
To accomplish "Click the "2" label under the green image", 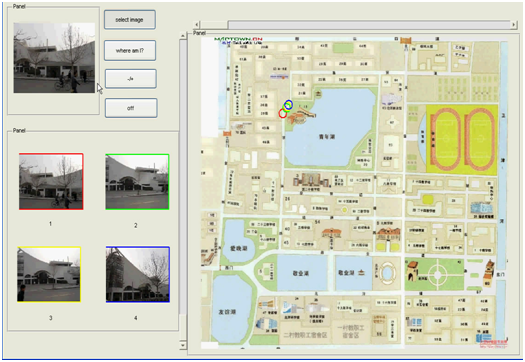I will click(x=136, y=225).
